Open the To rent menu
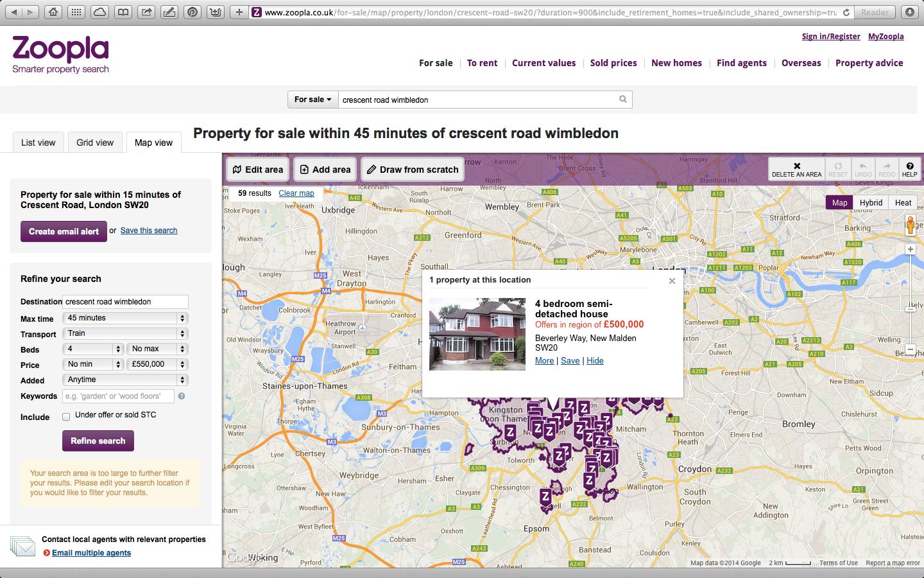The width and height of the screenshot is (924, 578). pos(483,63)
